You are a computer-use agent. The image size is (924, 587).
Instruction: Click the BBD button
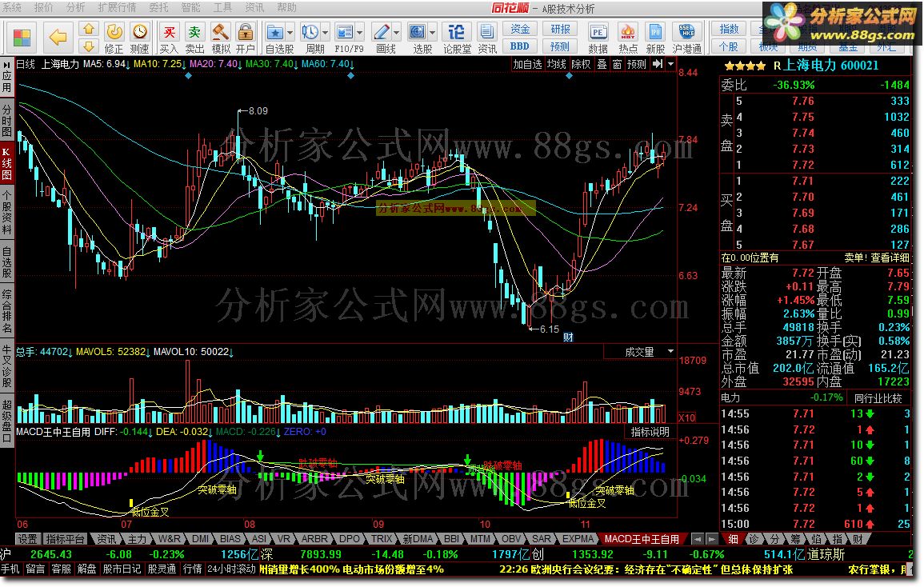(x=520, y=46)
